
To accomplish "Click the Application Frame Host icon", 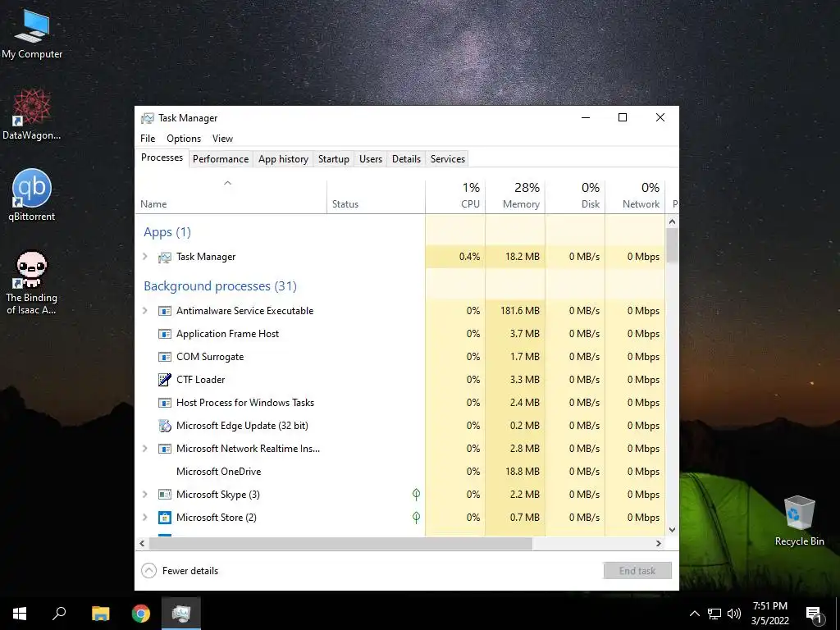I will 164,334.
